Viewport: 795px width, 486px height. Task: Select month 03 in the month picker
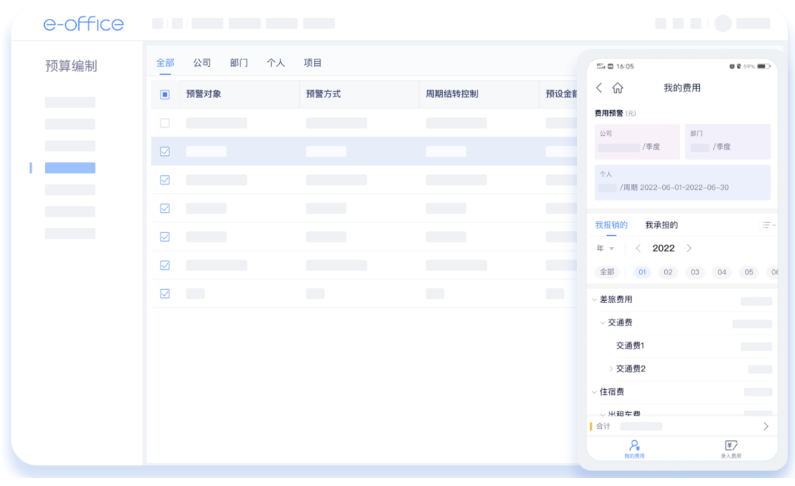(x=695, y=272)
